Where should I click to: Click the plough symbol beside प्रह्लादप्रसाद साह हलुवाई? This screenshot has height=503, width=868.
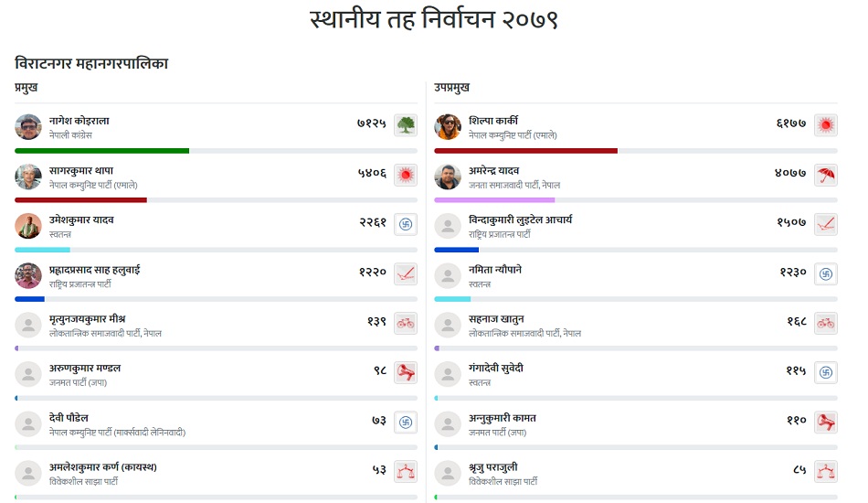tap(406, 273)
